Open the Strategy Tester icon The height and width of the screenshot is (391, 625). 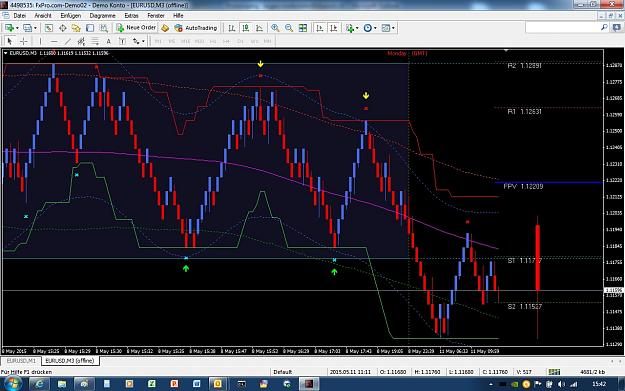tap(104, 28)
